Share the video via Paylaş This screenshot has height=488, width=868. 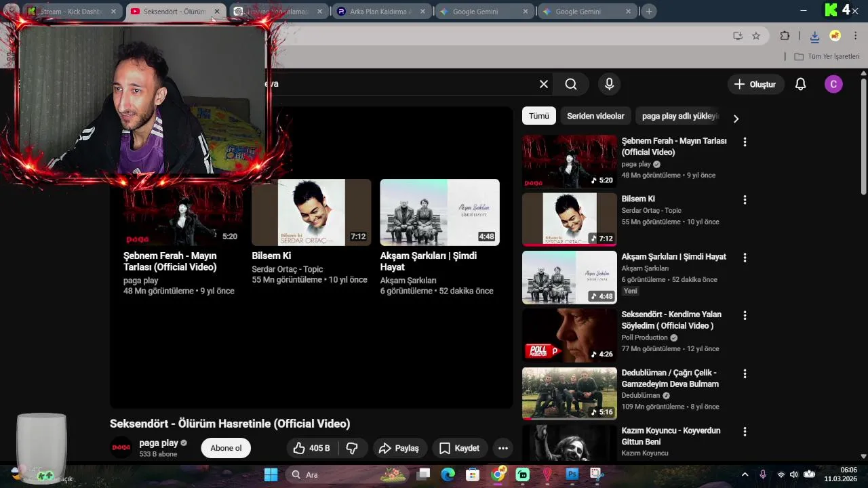(x=399, y=448)
